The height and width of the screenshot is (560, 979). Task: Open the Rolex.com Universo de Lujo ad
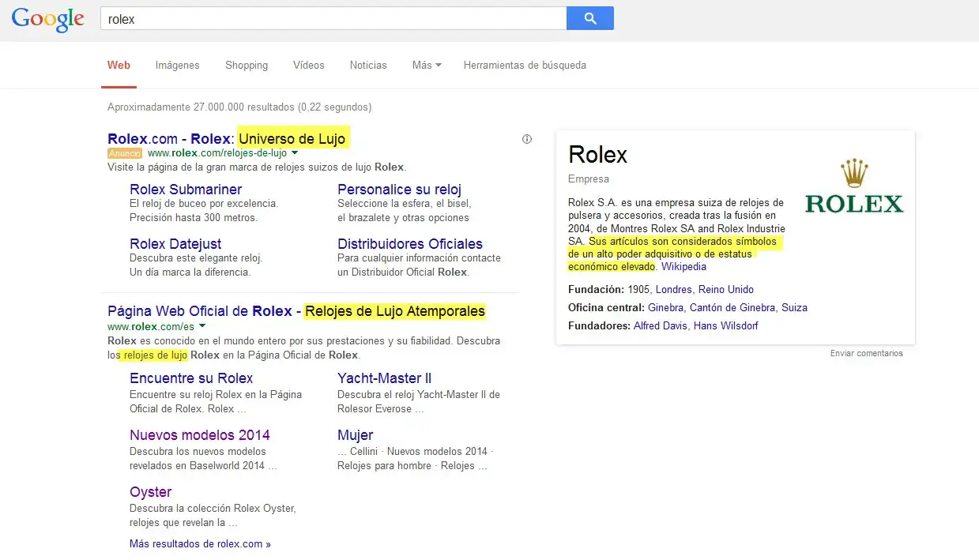pos(227,139)
